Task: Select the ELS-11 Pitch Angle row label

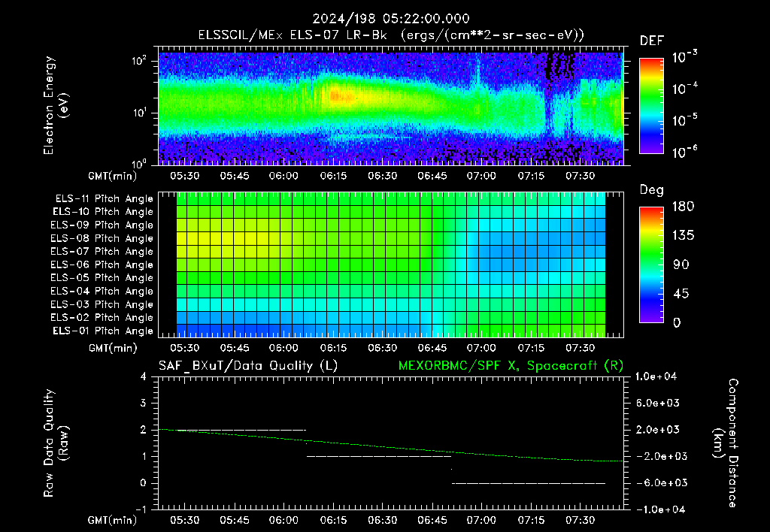Action: [x=104, y=199]
